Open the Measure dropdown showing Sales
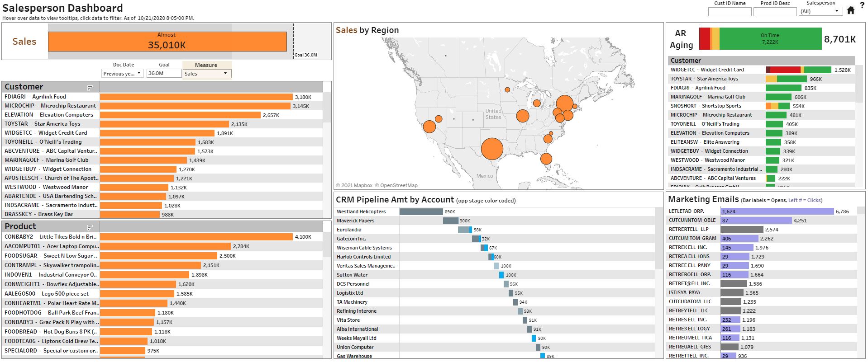This screenshot has height=362, width=868. pyautogui.click(x=207, y=73)
